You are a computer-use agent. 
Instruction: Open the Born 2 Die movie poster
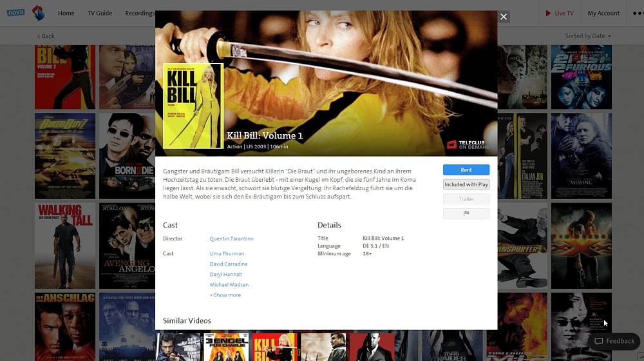pyautogui.click(x=127, y=156)
